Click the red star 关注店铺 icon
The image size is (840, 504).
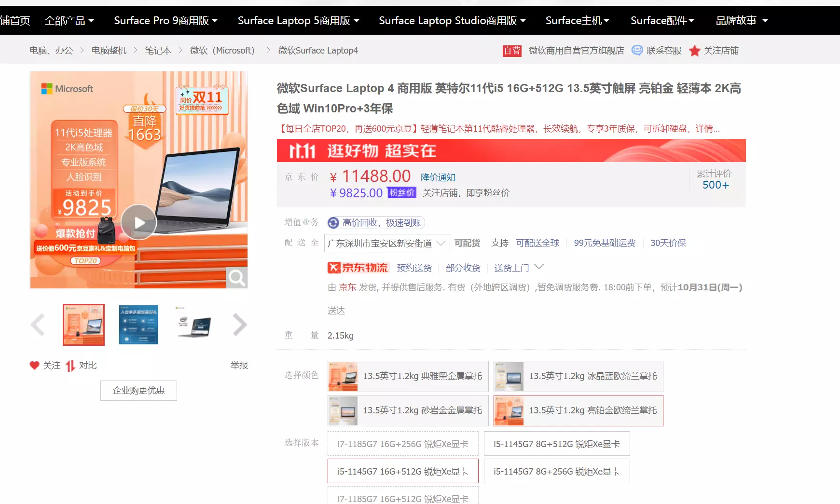[694, 51]
